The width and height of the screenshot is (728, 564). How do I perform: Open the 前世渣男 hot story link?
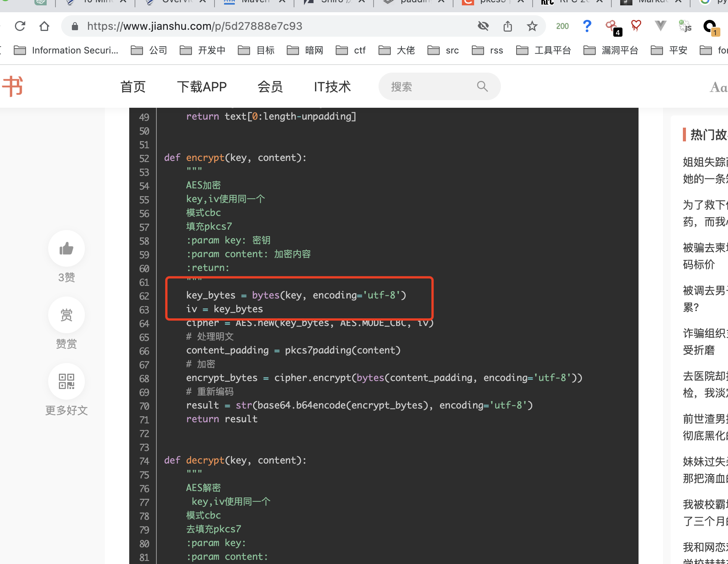coord(705,427)
